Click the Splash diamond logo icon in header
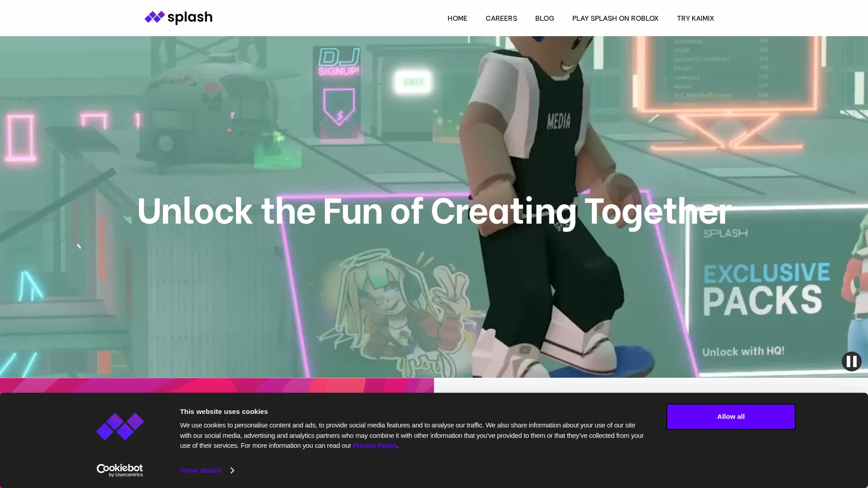 tap(155, 17)
